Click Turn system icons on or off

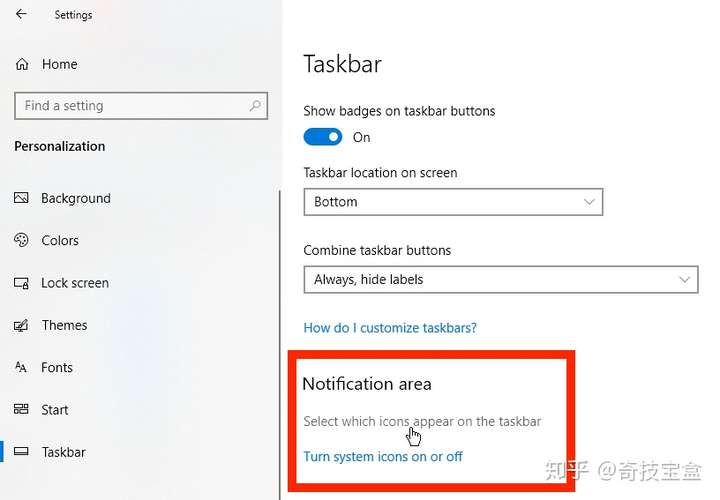[x=383, y=457]
